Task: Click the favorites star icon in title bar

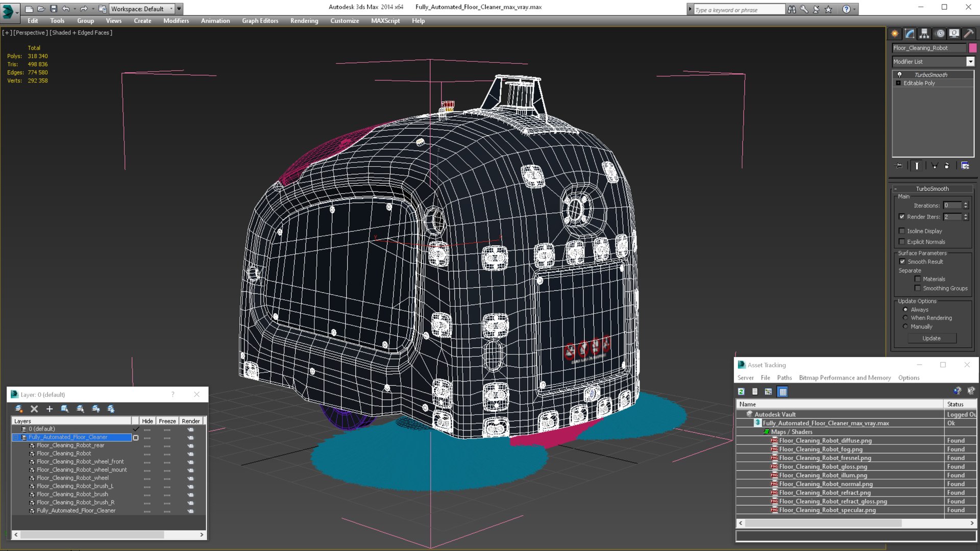Action: point(828,9)
